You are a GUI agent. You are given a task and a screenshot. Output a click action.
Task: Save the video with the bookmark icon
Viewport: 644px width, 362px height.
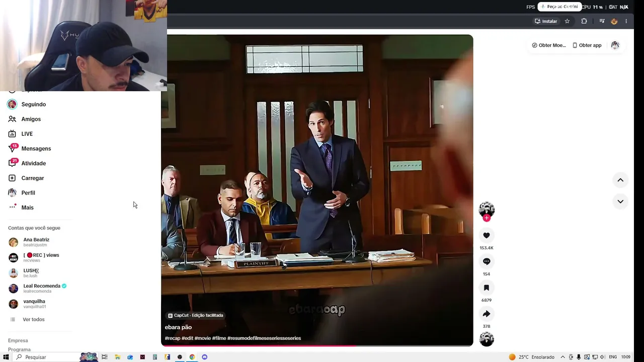tap(487, 288)
